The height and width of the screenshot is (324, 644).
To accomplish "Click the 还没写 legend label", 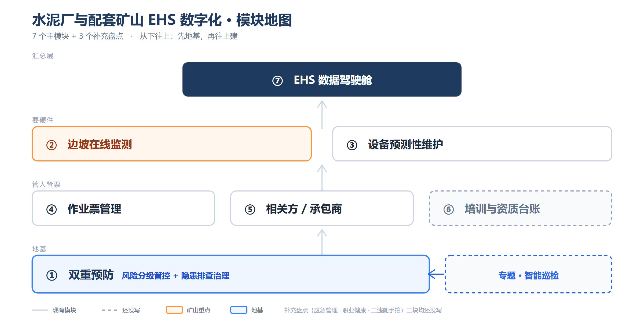I will (131, 310).
